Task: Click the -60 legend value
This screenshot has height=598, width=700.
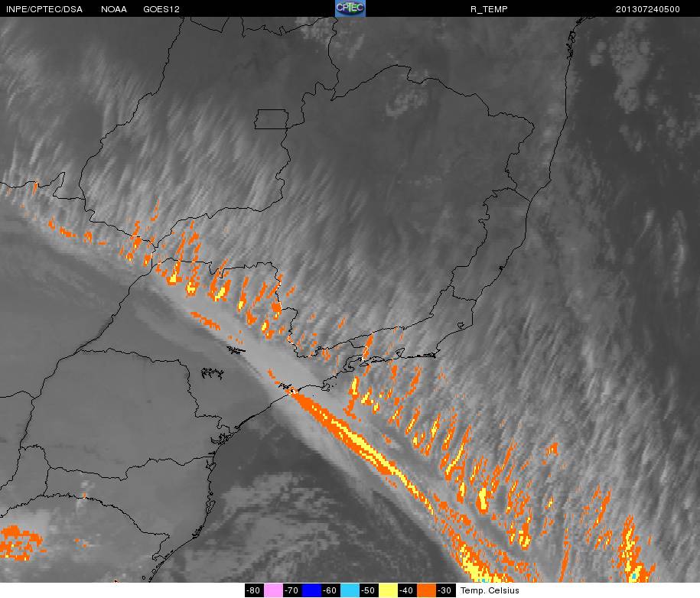Action: 330,590
